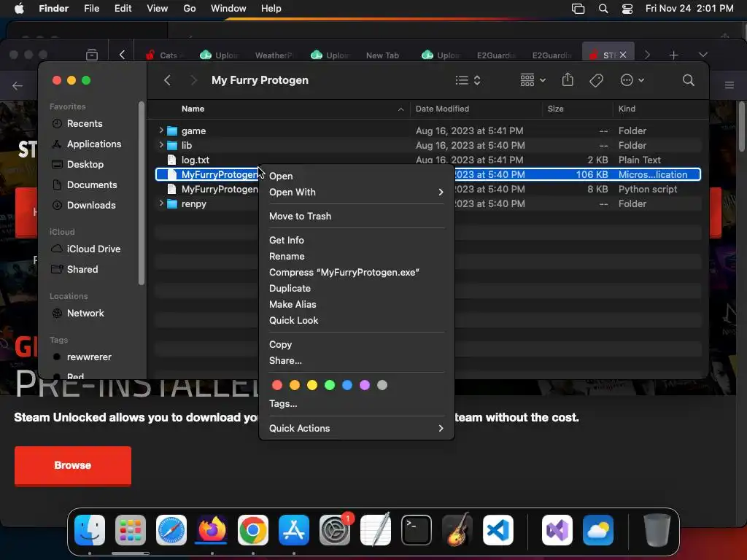Image resolution: width=747 pixels, height=560 pixels.
Task: Click Finder forward navigation chevron
Action: [x=193, y=80]
